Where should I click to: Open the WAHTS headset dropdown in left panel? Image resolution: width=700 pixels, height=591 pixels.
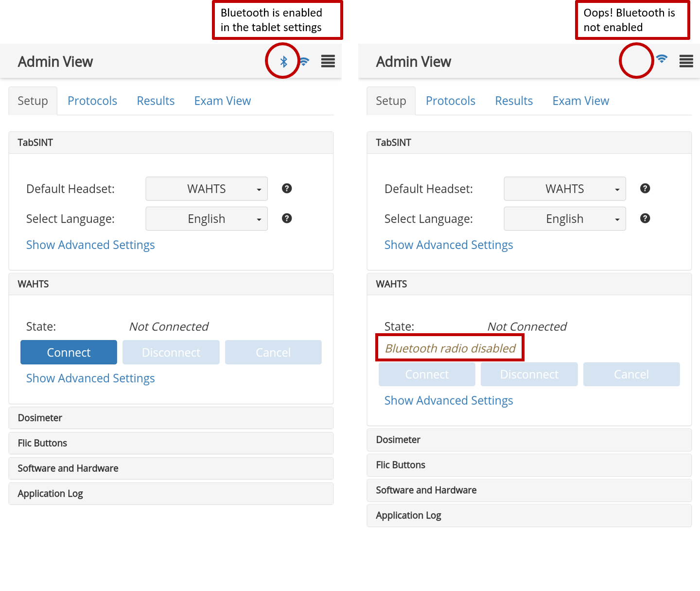point(207,189)
